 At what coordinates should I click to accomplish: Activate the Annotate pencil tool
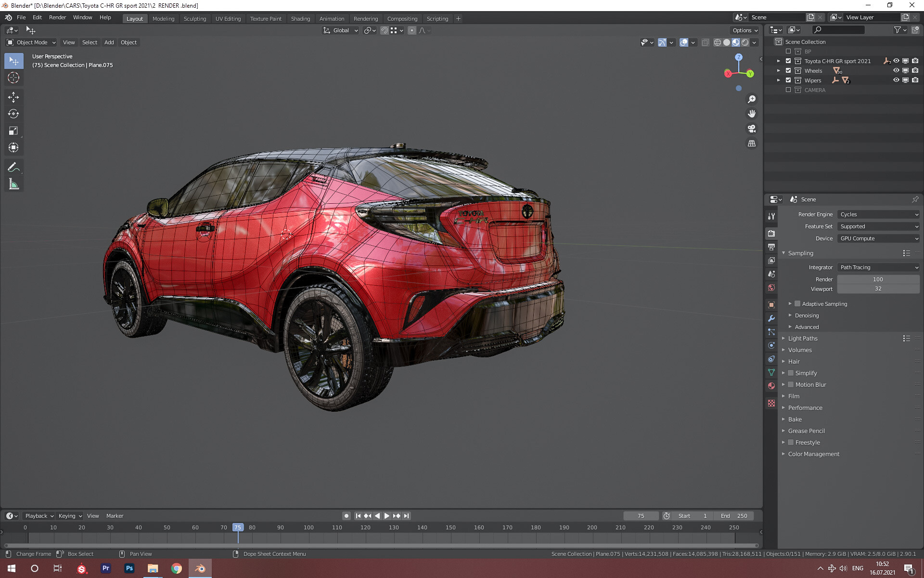point(13,168)
